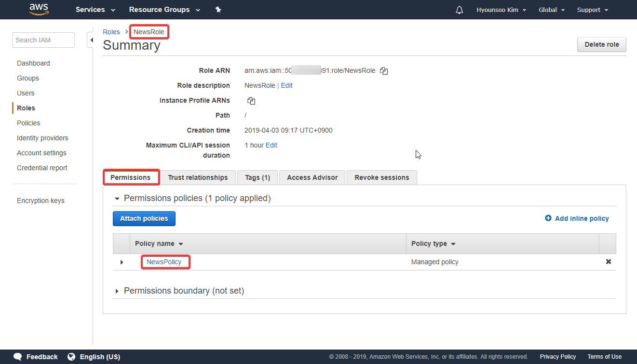The image size is (637, 364).
Task: Open the Global region dropdown
Action: [551, 10]
